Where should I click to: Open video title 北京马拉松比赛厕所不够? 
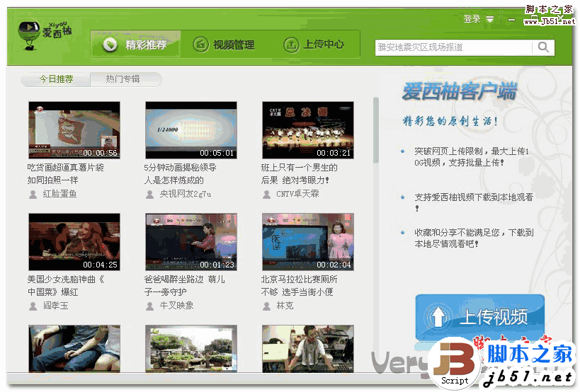299,286
